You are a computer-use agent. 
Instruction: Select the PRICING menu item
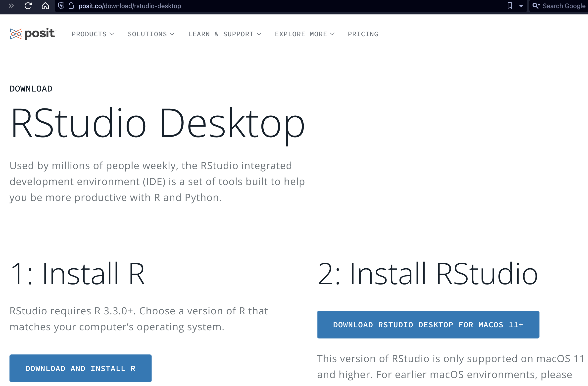(x=363, y=34)
